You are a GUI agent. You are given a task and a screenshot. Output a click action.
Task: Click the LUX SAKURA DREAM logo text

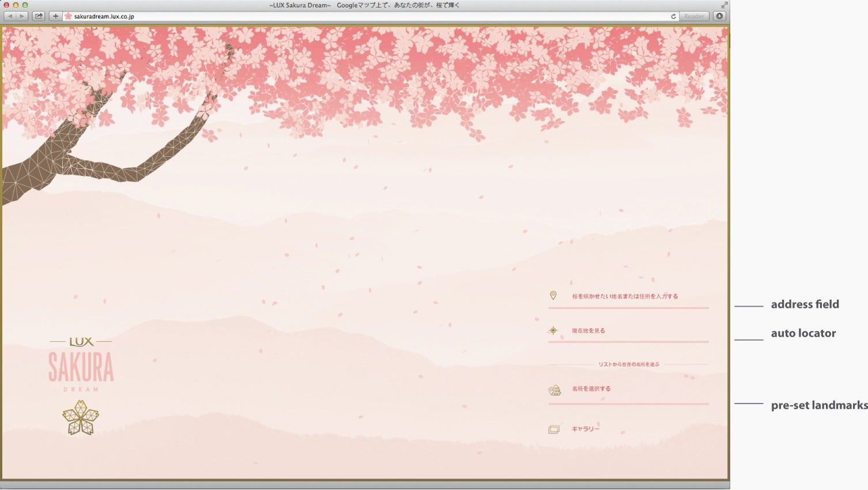[81, 364]
